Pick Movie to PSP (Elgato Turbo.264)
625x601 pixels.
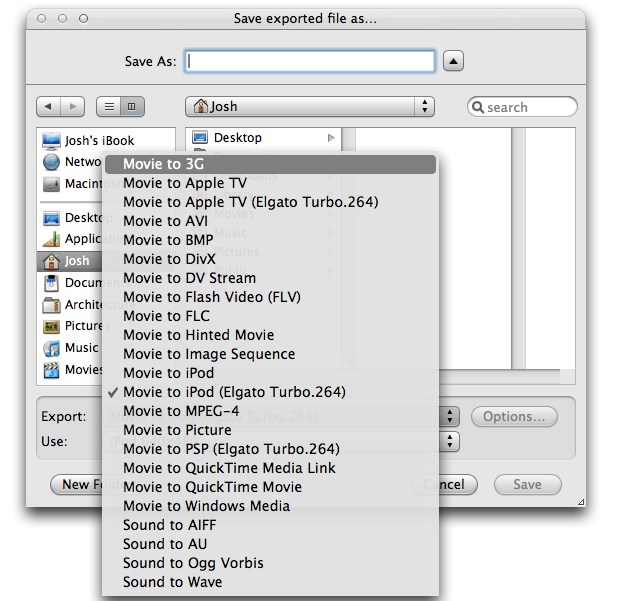(270, 449)
